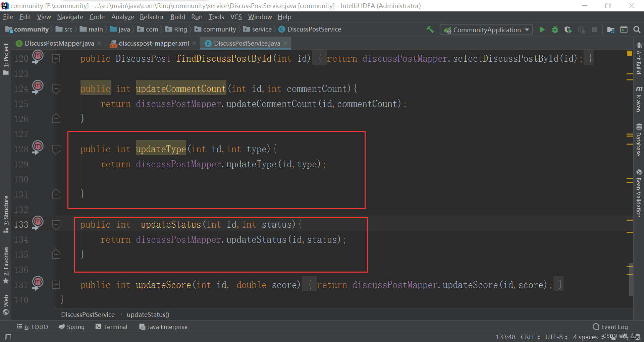Viewport: 644px width, 342px height.
Task: Click gutter method icon on line 124
Action: click(x=38, y=87)
